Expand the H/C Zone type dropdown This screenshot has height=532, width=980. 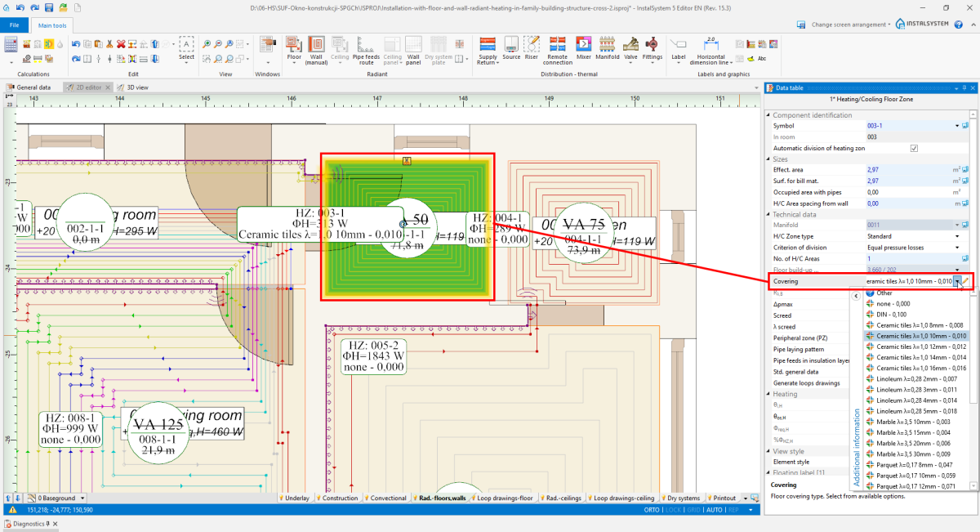956,236
